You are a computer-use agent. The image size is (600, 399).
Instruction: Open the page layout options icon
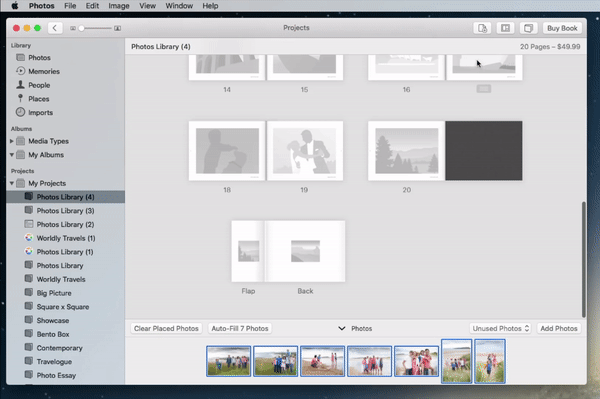pyautogui.click(x=505, y=28)
